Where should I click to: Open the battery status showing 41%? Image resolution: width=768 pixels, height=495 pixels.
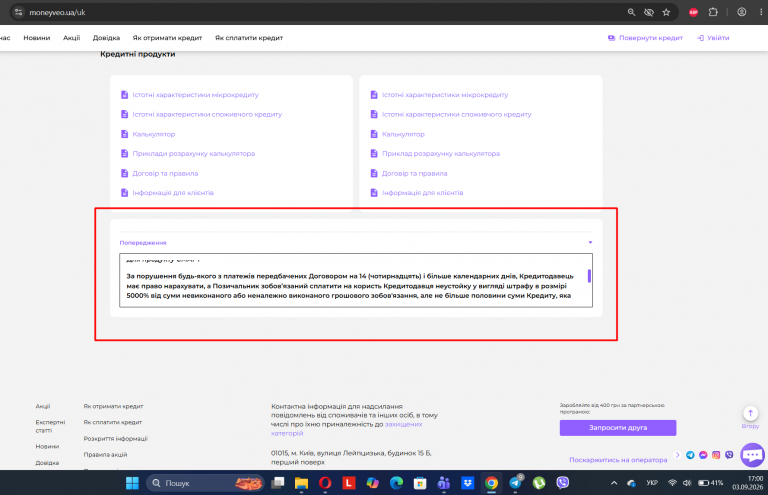tap(711, 483)
